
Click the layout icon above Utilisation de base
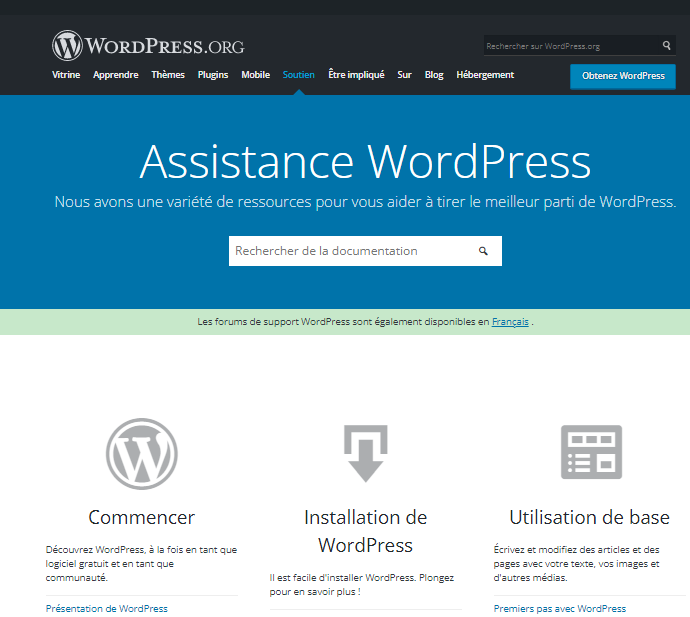(591, 452)
